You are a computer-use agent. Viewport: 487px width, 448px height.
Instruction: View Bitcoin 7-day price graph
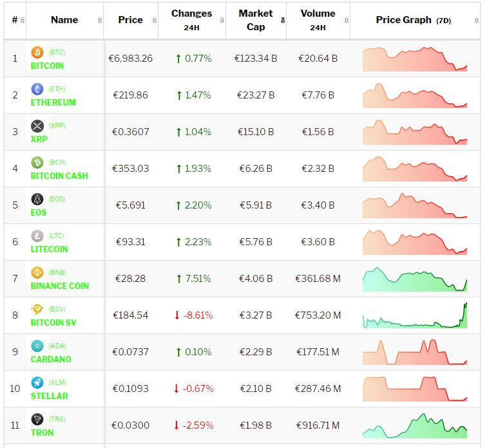point(415,59)
